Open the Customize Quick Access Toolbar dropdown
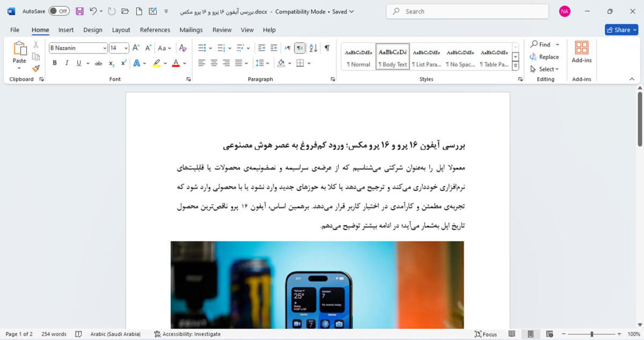644x340 pixels. point(166,11)
